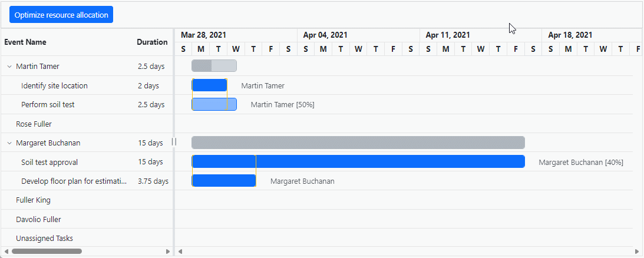This screenshot has height=258, width=644.
Task: Select the Identify site location task row
Action: (54, 86)
